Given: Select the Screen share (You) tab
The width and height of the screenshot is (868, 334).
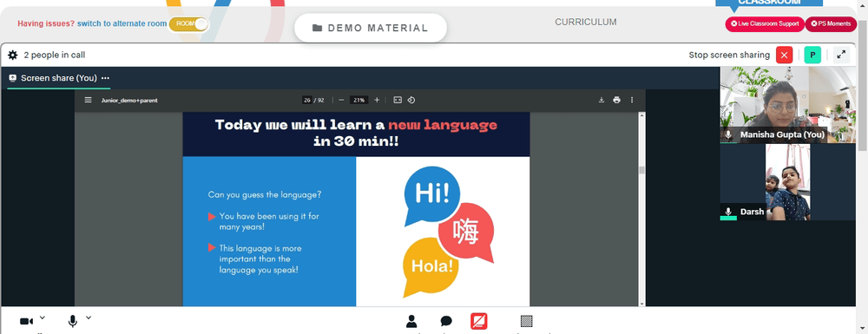Looking at the screenshot, I should (x=59, y=78).
